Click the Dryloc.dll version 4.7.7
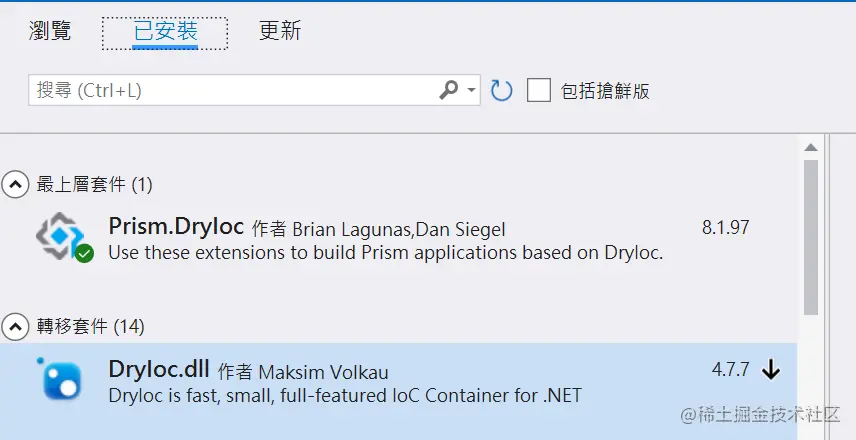Viewport: 856px width, 440px height. coord(730,370)
